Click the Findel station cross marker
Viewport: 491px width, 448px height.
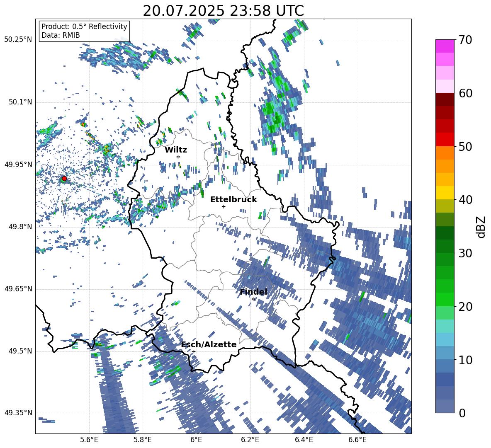pyautogui.click(x=253, y=299)
